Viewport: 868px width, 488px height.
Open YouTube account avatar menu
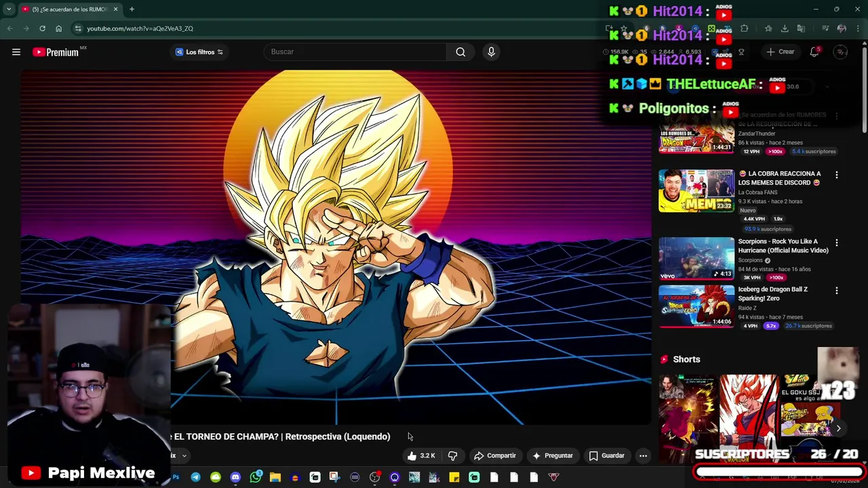click(840, 52)
